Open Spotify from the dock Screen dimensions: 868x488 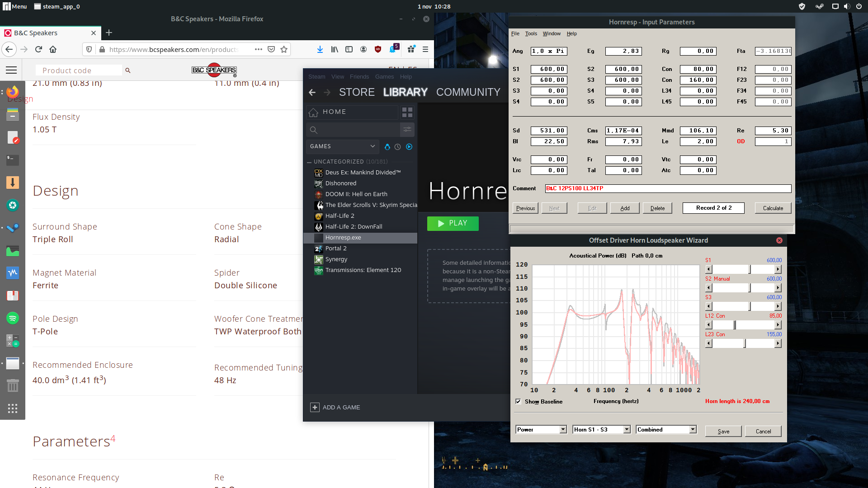point(13,318)
